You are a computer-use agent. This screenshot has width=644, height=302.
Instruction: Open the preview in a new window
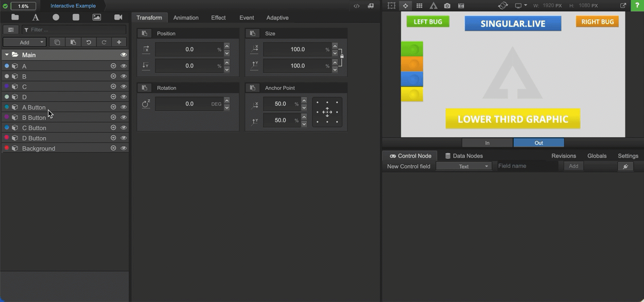(623, 6)
